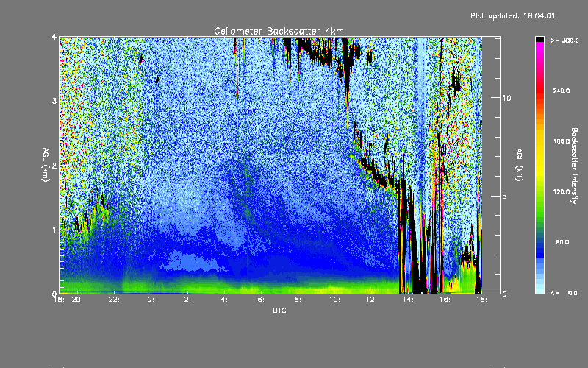Screen dimensions: 588x368
Task: Select the 'Ceilometer Backscatter 4km' plot title
Action: [x=279, y=31]
